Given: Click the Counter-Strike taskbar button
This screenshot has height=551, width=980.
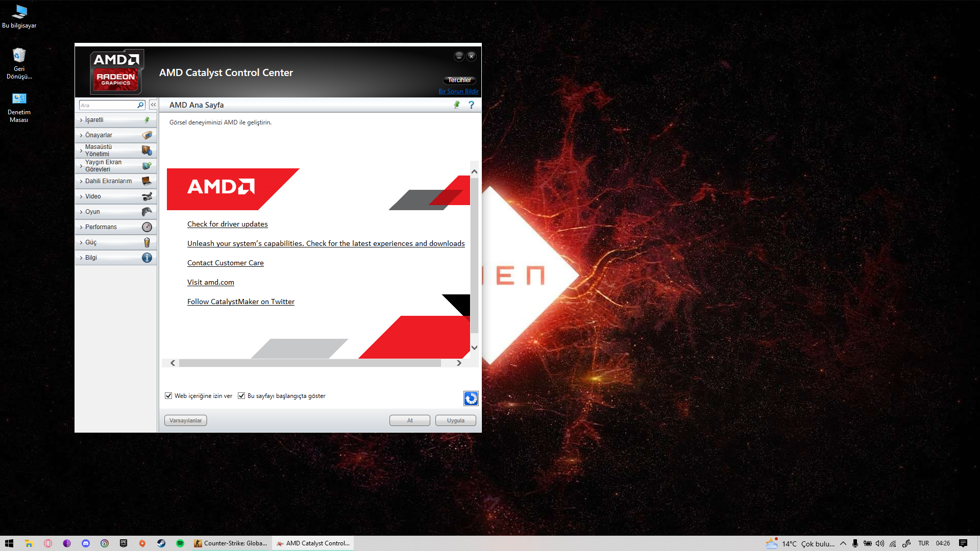Looking at the screenshot, I should [x=231, y=543].
